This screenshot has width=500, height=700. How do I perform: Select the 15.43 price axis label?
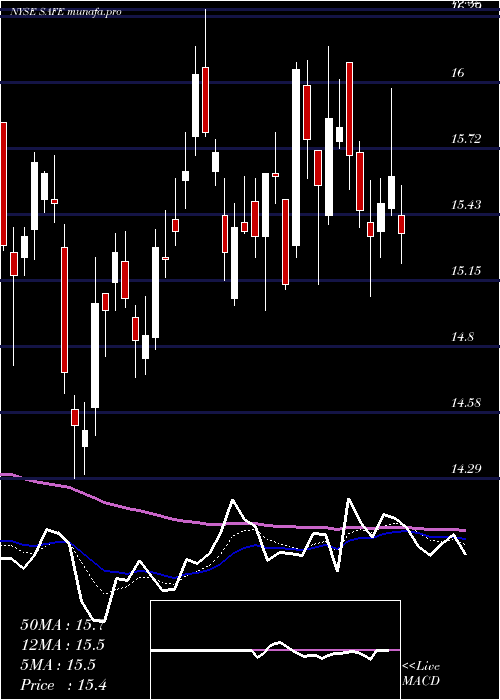point(466,205)
